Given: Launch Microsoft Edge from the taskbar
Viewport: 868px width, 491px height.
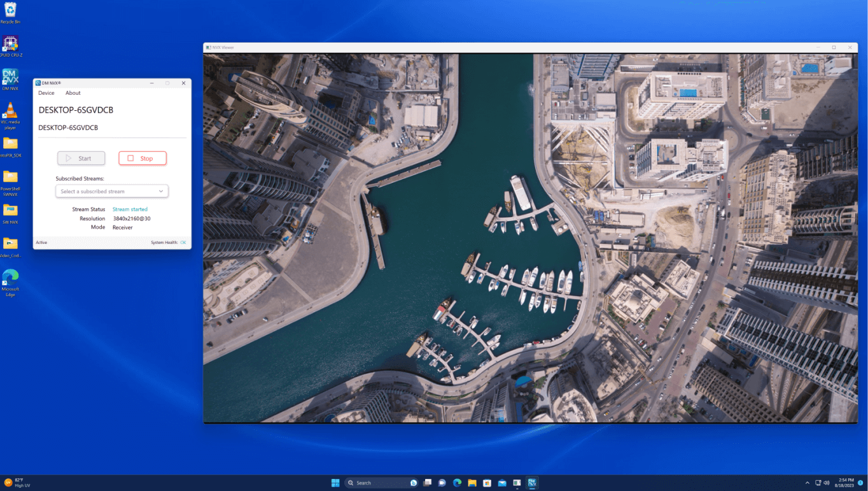Looking at the screenshot, I should (456, 482).
